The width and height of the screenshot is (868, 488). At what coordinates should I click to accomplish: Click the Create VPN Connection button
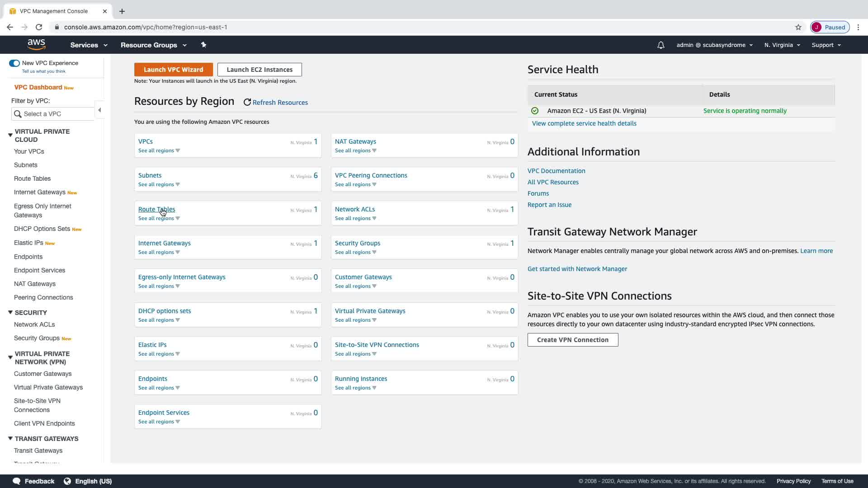pyautogui.click(x=572, y=340)
